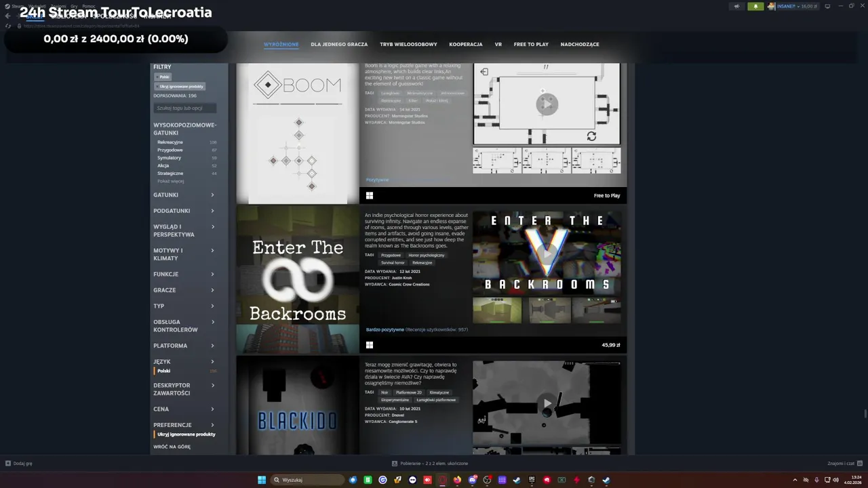Expand the Motywy i klimaty section
868x488 pixels.
pyautogui.click(x=184, y=254)
